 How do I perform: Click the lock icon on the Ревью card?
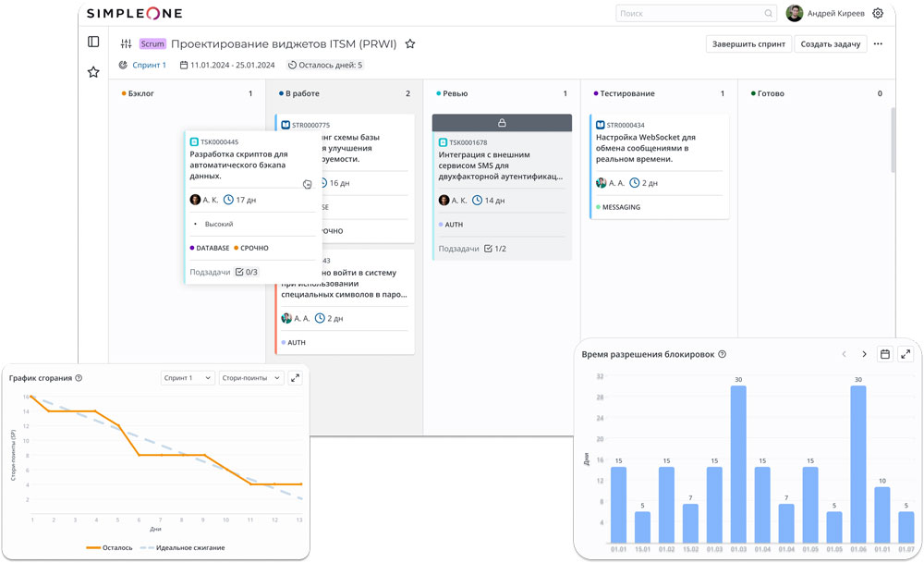pyautogui.click(x=502, y=121)
